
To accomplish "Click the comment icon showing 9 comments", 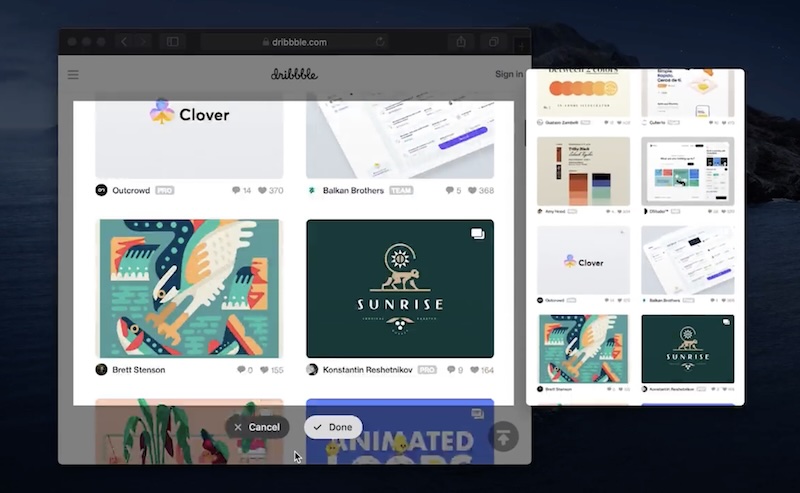I will (x=451, y=370).
